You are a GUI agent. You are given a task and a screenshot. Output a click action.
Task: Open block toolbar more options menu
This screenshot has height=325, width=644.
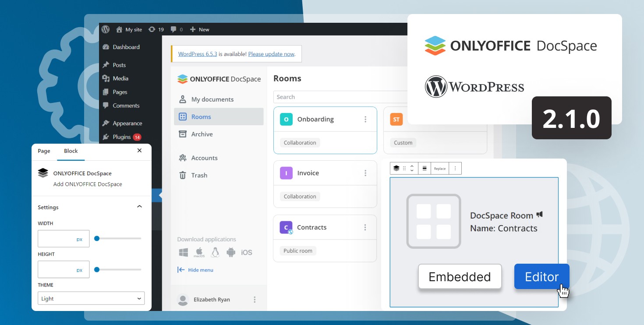coord(455,168)
